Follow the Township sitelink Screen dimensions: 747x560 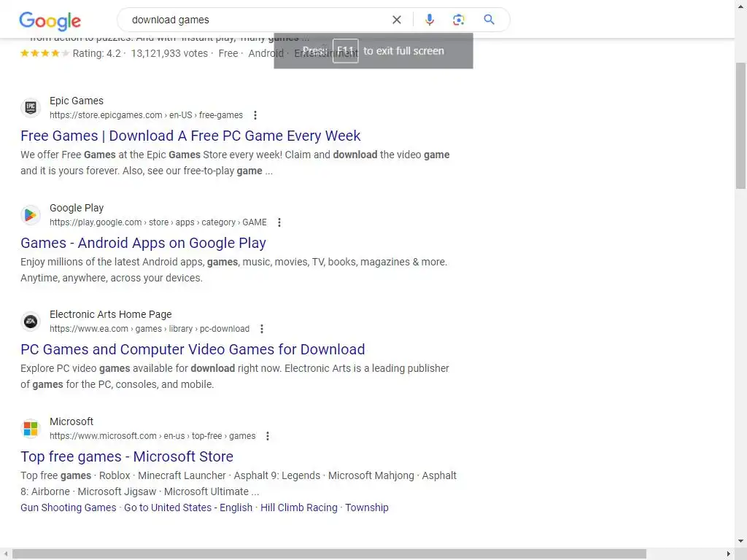367,507
